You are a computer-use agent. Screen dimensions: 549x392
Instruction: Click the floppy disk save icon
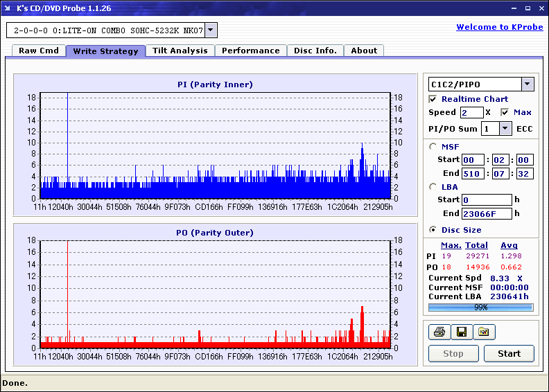(461, 332)
